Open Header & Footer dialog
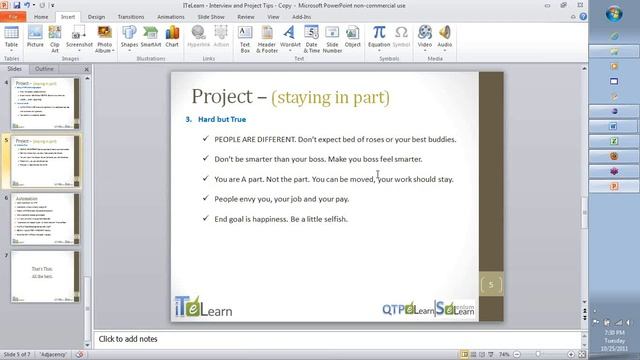 coord(267,39)
